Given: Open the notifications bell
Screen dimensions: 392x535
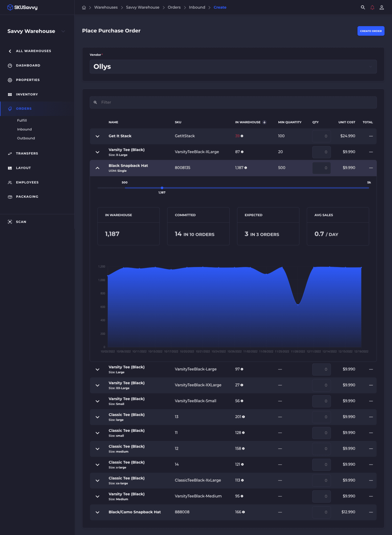Looking at the screenshot, I should [372, 7].
